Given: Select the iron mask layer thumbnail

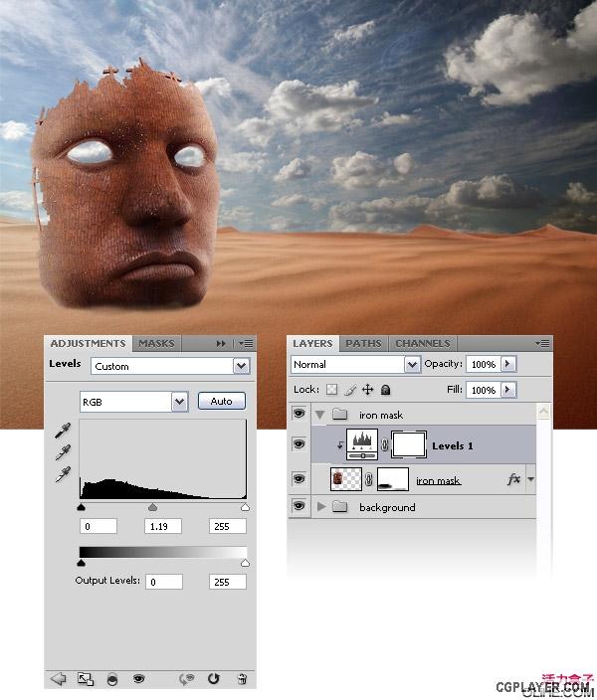Looking at the screenshot, I should click(346, 479).
